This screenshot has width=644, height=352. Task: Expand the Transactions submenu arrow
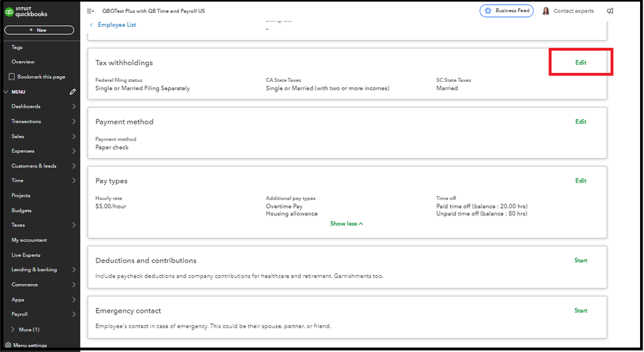click(73, 121)
